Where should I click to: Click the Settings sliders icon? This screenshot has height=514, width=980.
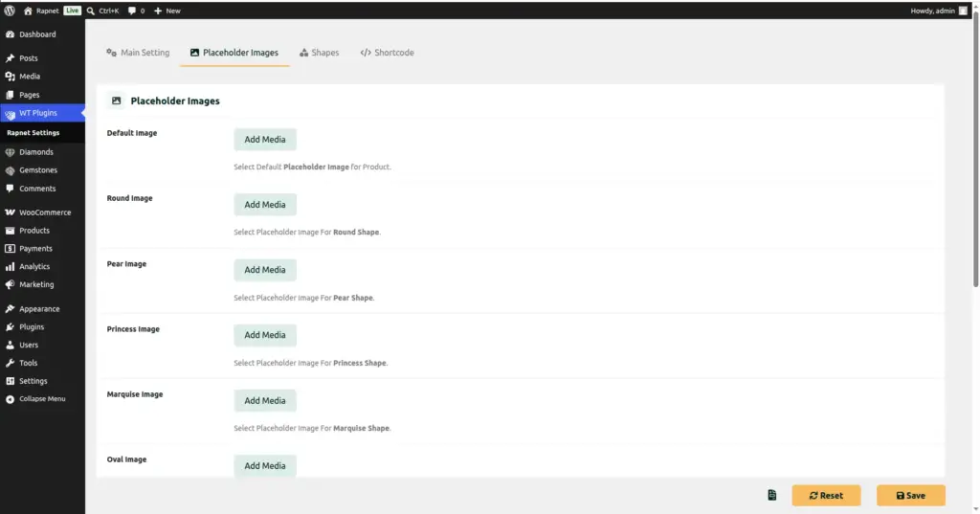[10, 381]
